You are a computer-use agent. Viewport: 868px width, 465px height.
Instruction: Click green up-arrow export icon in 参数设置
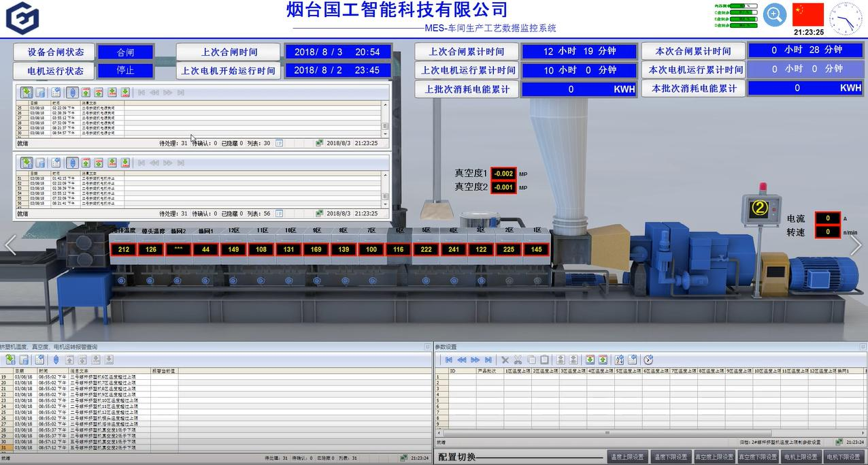point(603,359)
